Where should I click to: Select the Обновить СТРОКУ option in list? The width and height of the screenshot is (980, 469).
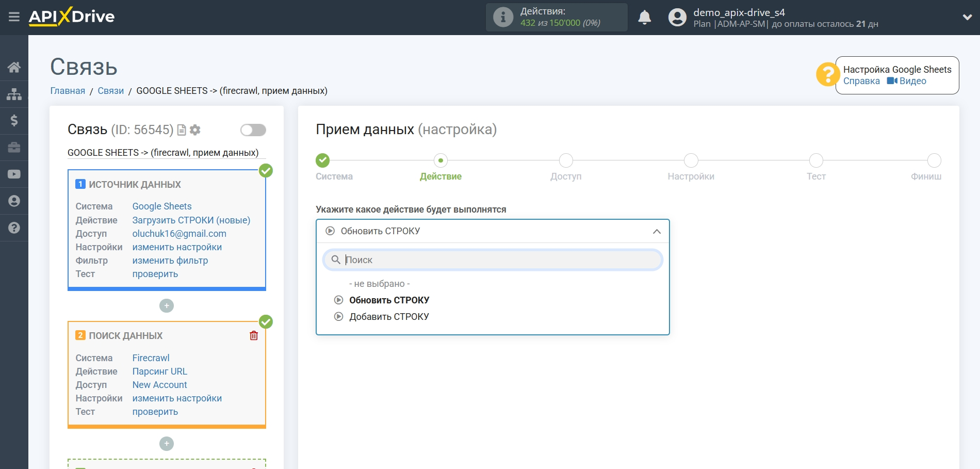(389, 300)
